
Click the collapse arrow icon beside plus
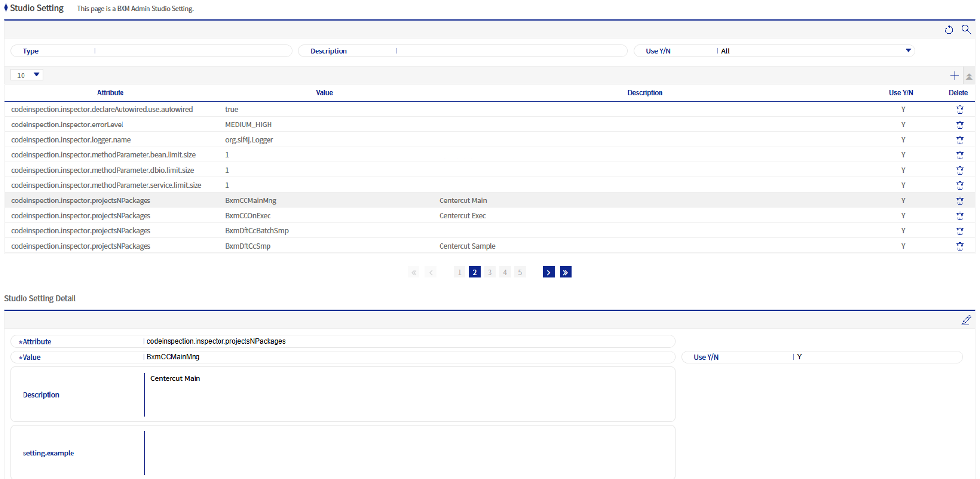pyautogui.click(x=969, y=76)
